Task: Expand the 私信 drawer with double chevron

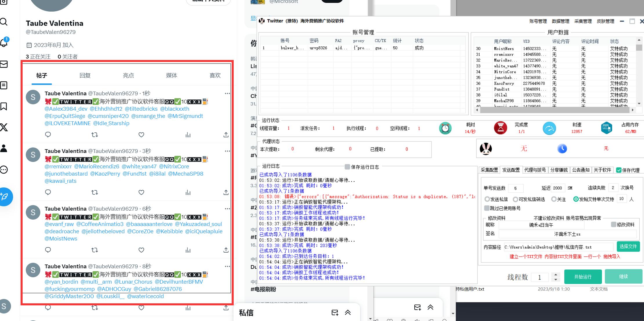Action: click(x=348, y=313)
